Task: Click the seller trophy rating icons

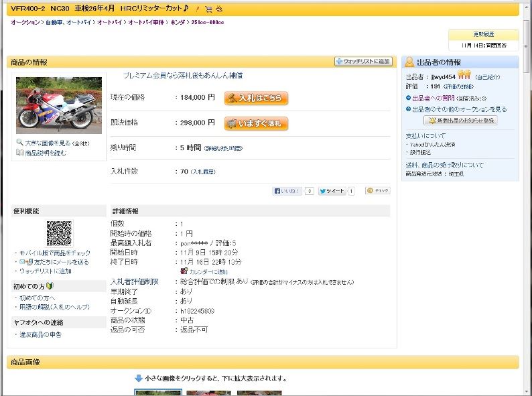Action: (x=464, y=74)
